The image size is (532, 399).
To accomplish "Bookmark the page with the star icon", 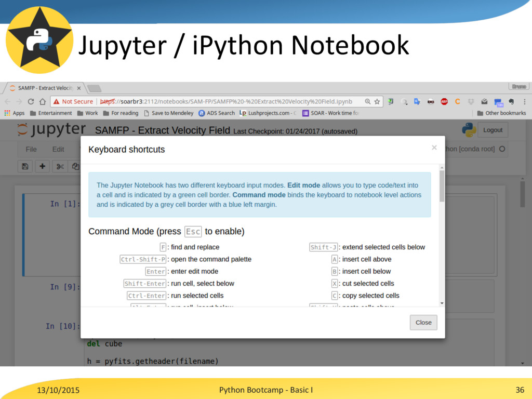I will [377, 101].
